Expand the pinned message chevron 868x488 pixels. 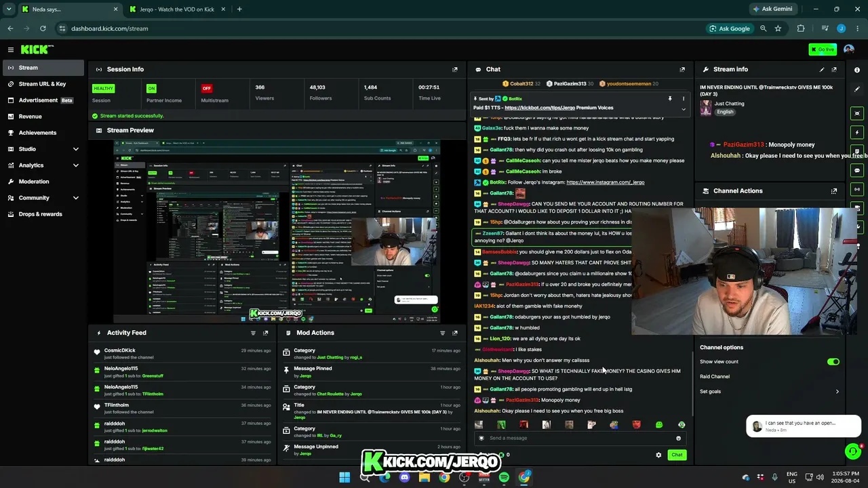pos(683,109)
